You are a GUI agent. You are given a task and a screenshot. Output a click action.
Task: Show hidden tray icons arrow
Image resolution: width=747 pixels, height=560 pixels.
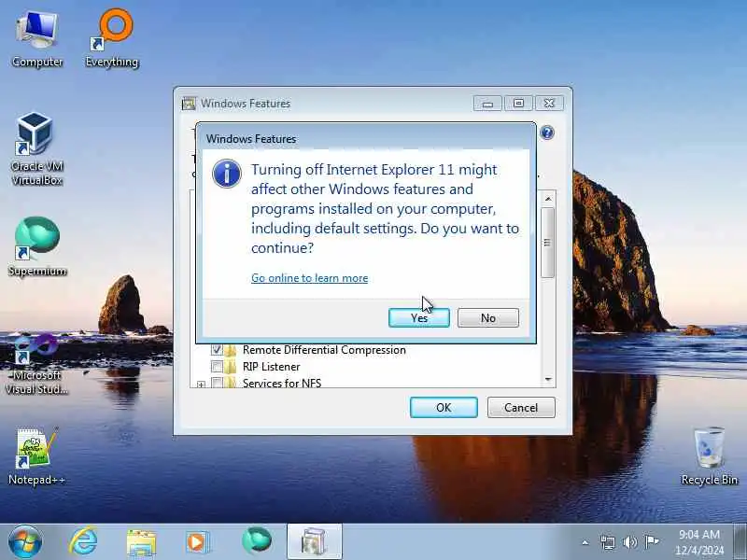[x=585, y=542]
